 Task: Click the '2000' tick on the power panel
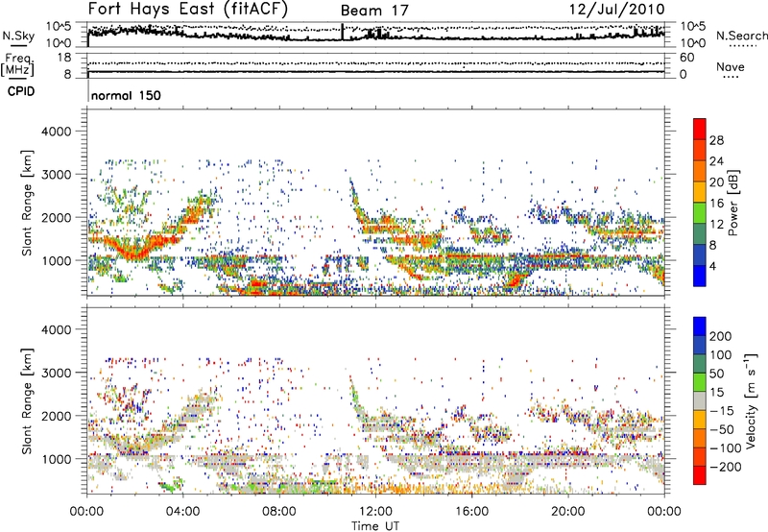click(x=57, y=217)
